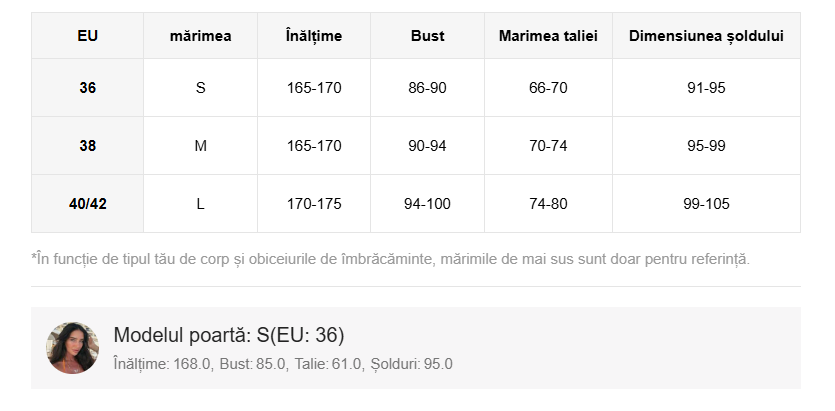This screenshot has height=411, width=835.
Task: Click the mărimea column header
Action: (x=200, y=36)
